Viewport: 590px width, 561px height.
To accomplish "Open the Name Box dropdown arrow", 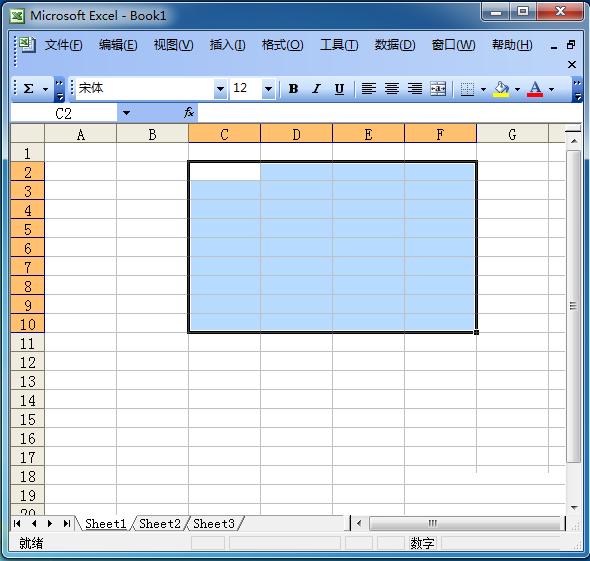I will click(x=126, y=113).
